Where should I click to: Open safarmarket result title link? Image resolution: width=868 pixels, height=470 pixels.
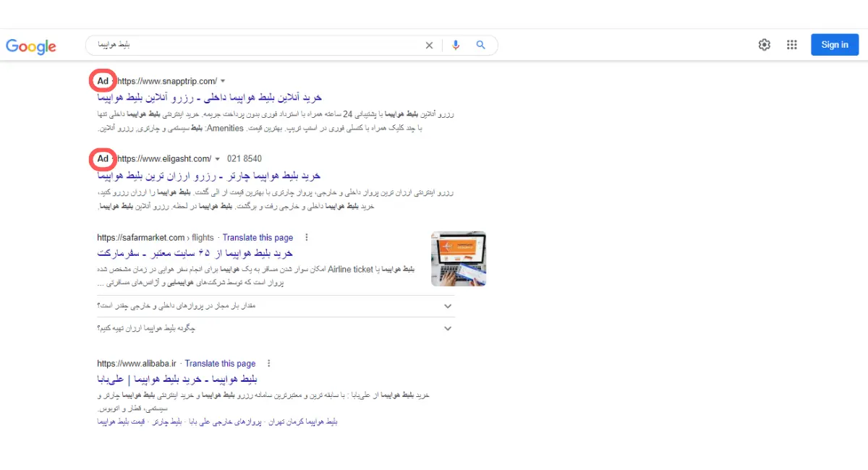pyautogui.click(x=195, y=254)
